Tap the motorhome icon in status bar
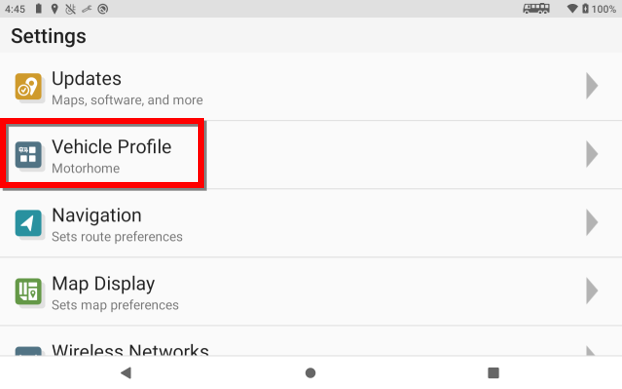Viewport: 622px width, 389px height. point(536,8)
